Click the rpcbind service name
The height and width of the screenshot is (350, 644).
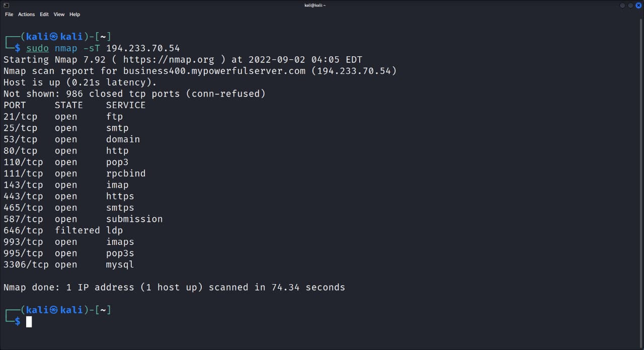[126, 173]
